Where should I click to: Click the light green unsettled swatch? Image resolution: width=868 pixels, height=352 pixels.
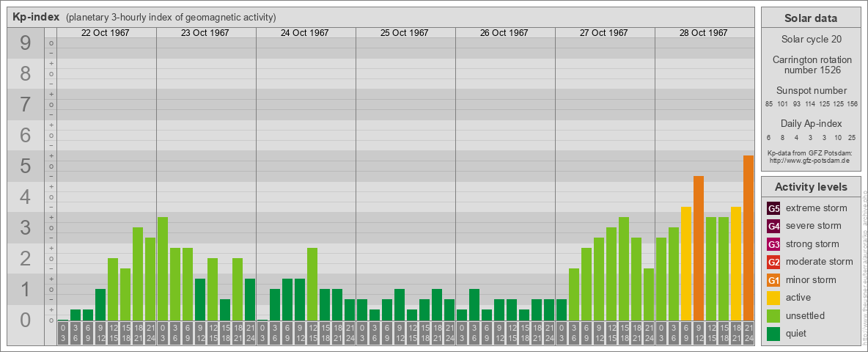click(773, 315)
